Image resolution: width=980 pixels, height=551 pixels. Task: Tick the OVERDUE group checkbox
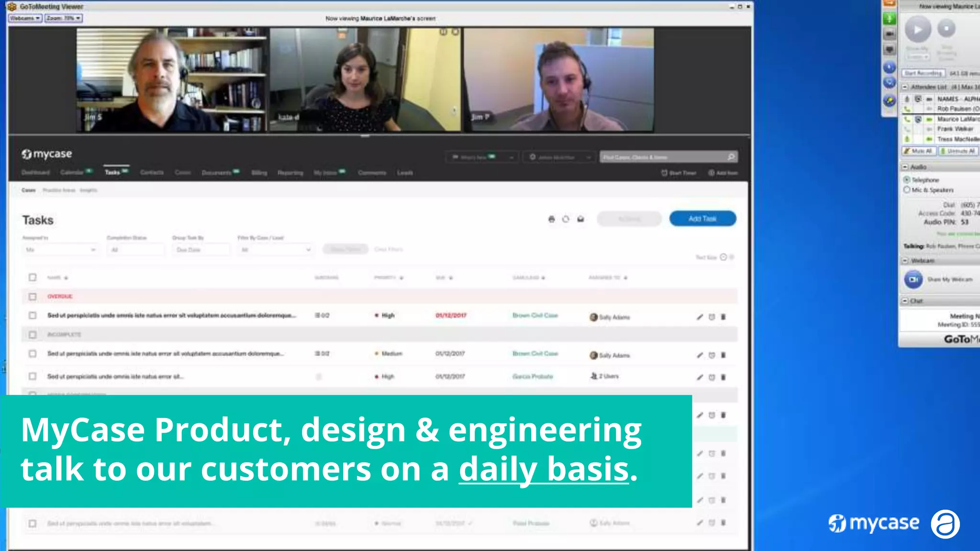pos(33,297)
